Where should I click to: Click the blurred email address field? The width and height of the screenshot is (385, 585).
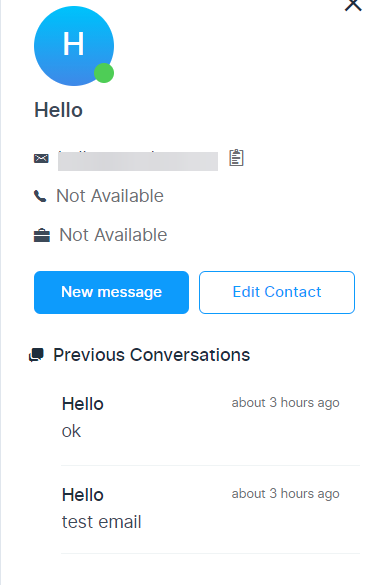point(138,161)
